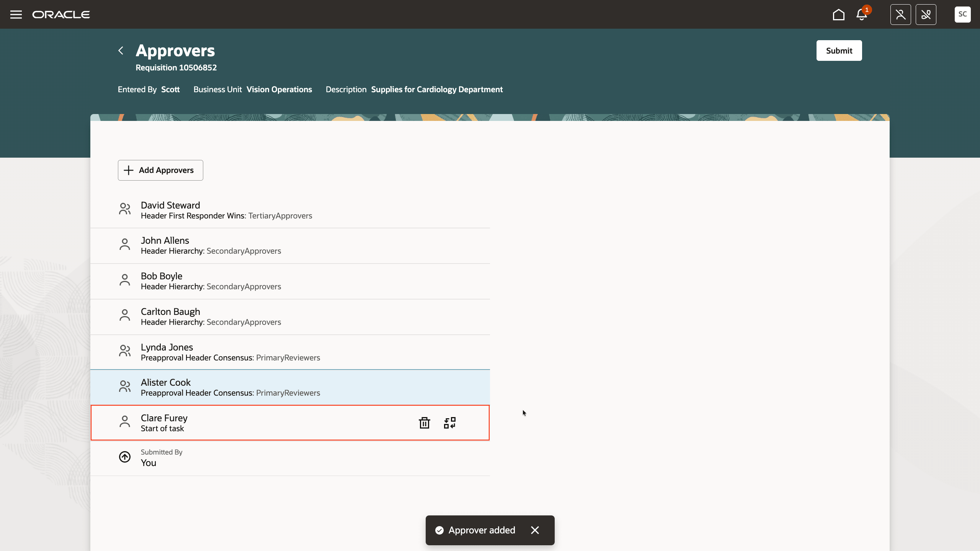Click the crossed-out person icon in header
The image size is (980, 551).
coord(900,15)
